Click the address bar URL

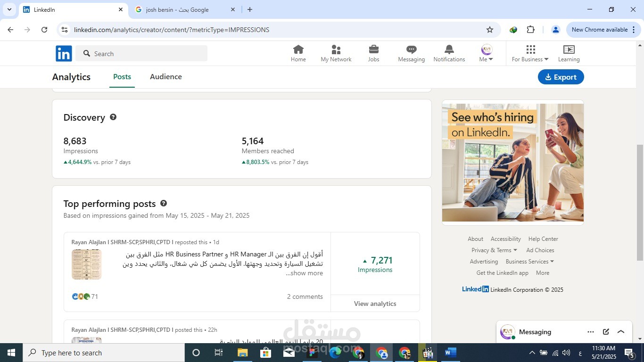(172, 30)
